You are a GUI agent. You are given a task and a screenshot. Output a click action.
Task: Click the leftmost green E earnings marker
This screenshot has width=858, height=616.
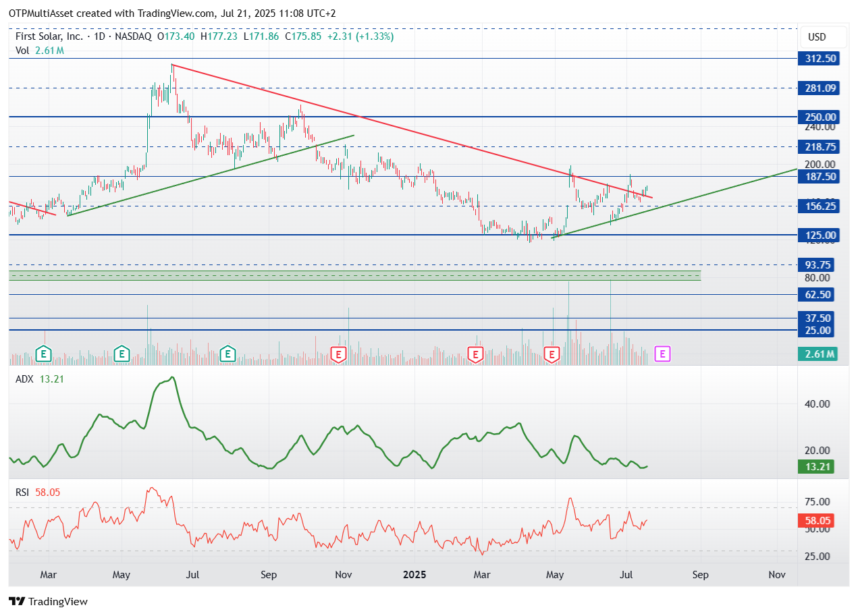[x=44, y=353]
